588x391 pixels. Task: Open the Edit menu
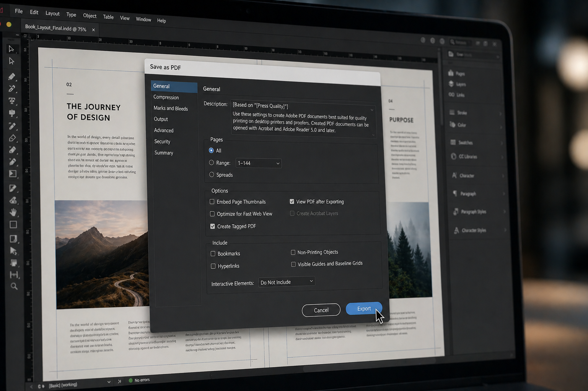(x=34, y=12)
